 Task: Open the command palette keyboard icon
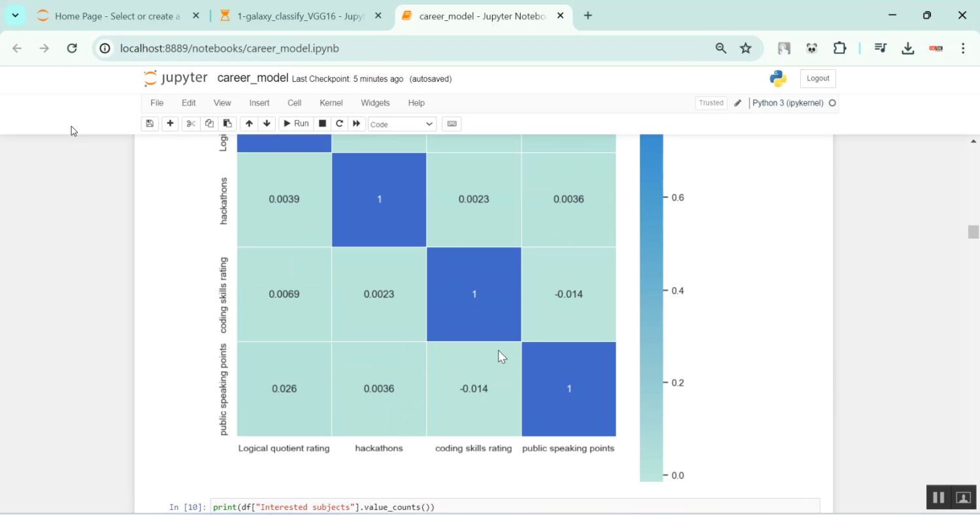(451, 124)
